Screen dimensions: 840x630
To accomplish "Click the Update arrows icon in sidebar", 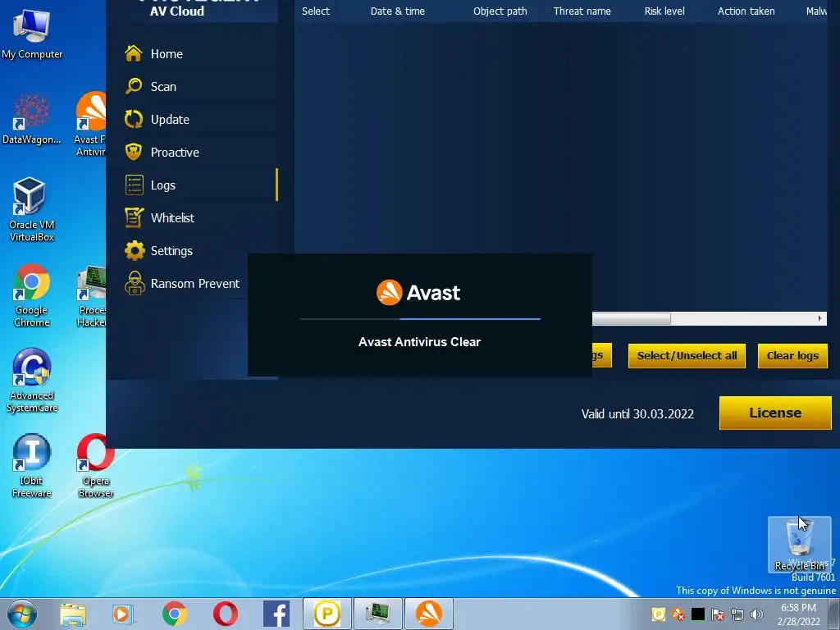I will click(134, 119).
